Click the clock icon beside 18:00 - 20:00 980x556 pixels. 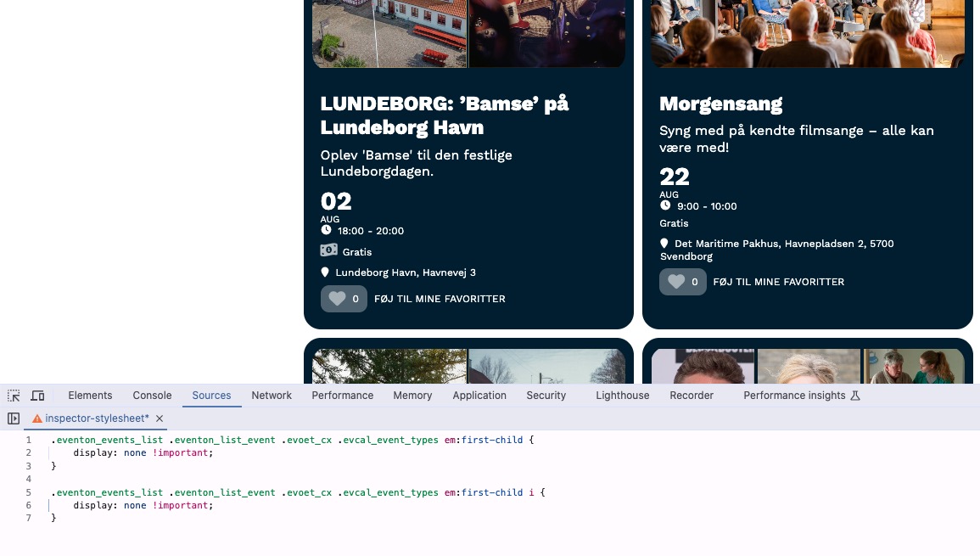click(326, 230)
